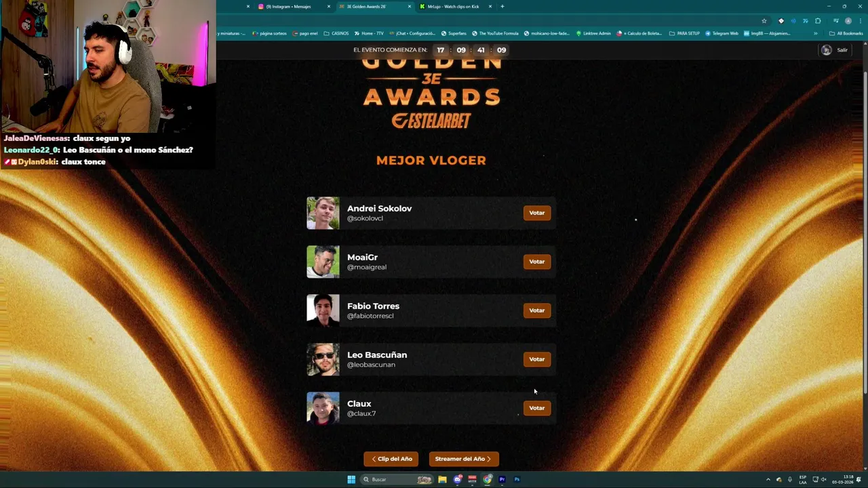Image resolution: width=868 pixels, height=488 pixels.
Task: Open the pago enel bookmark
Action: pos(304,33)
